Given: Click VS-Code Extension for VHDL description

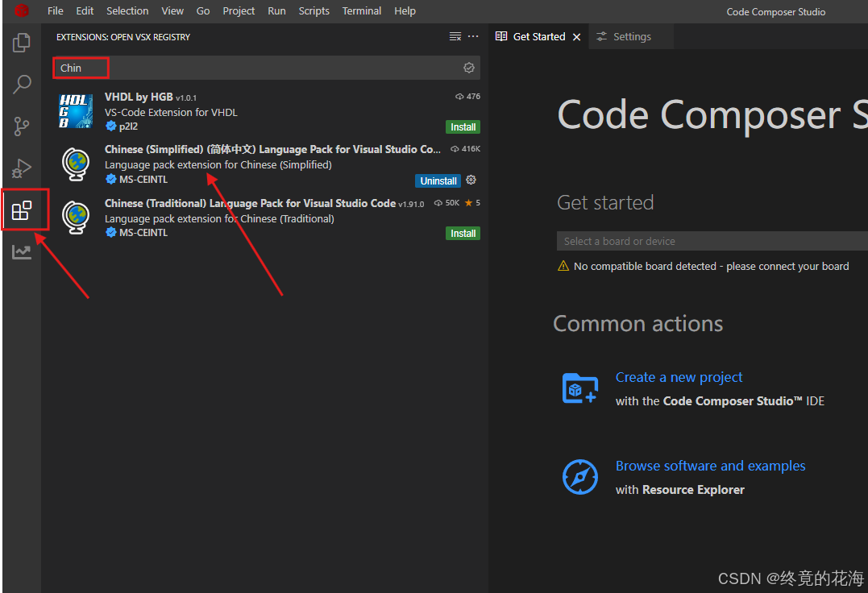Looking at the screenshot, I should point(171,112).
